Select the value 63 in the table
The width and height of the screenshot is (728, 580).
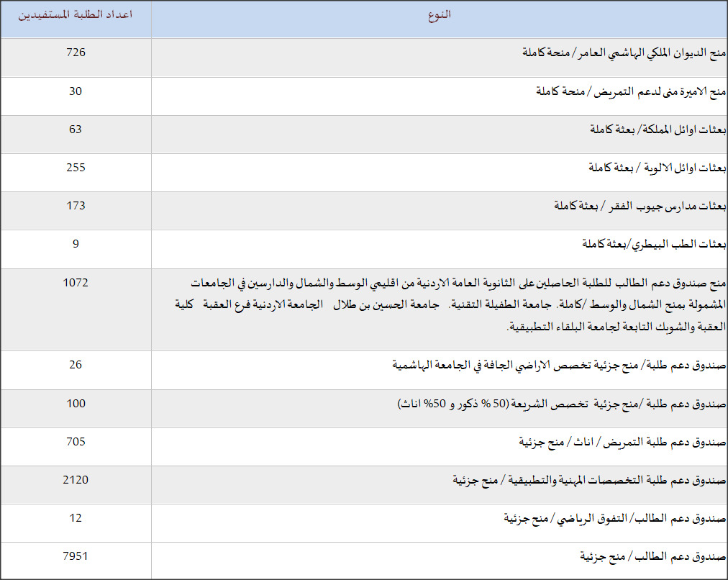pyautogui.click(x=75, y=130)
